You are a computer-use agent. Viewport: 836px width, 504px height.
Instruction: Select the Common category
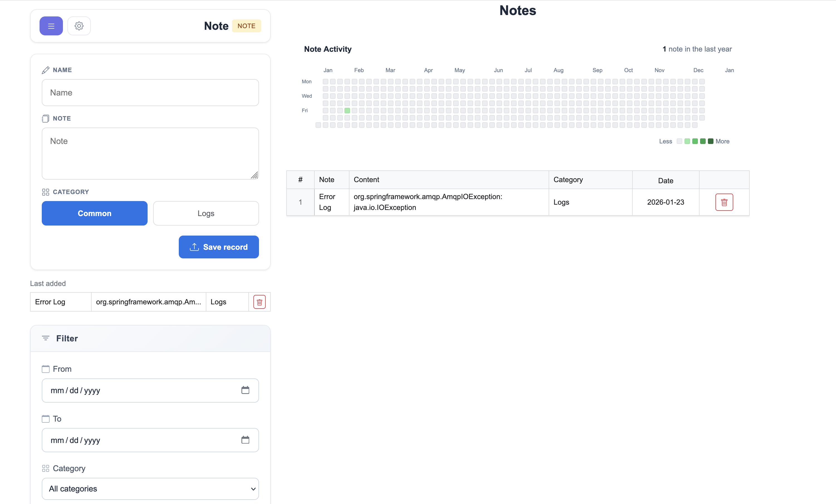(x=94, y=213)
